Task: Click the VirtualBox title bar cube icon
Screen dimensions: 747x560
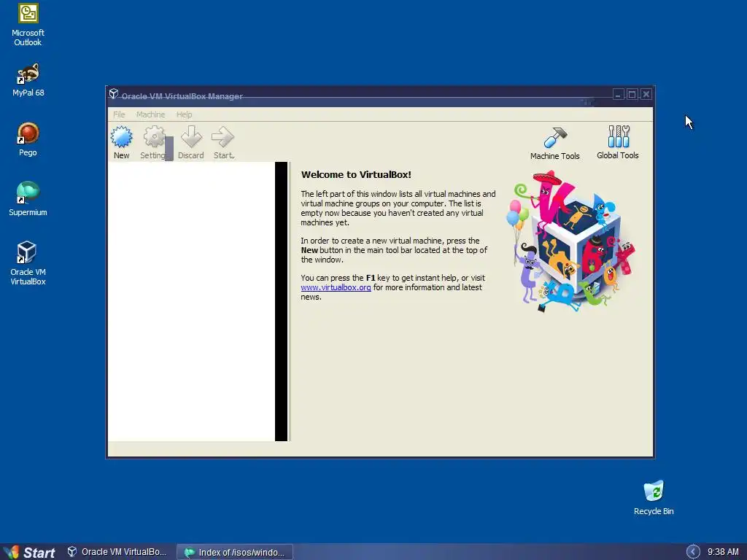Action: coord(113,94)
